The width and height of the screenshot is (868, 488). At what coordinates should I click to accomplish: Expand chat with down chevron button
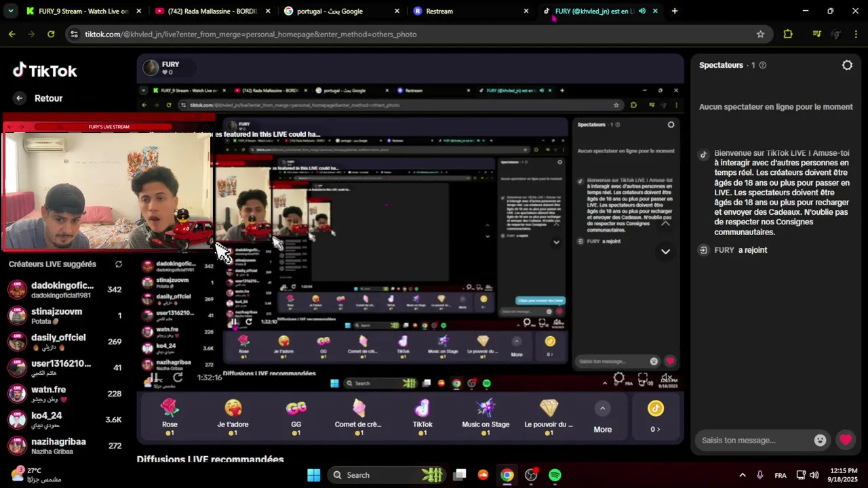pyautogui.click(x=665, y=251)
